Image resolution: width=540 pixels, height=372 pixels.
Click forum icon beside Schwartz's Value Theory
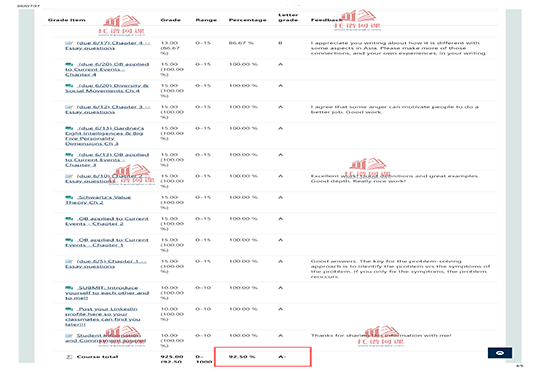tap(69, 197)
